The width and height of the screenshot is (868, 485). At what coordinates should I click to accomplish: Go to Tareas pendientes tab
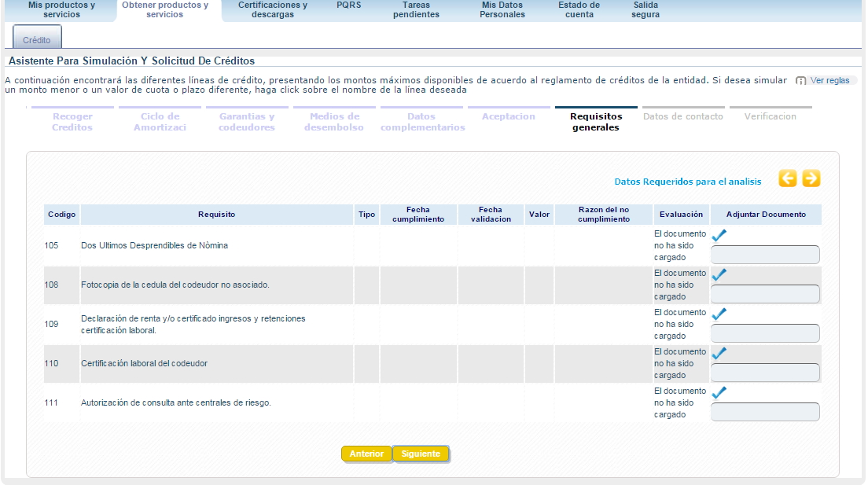(x=416, y=9)
